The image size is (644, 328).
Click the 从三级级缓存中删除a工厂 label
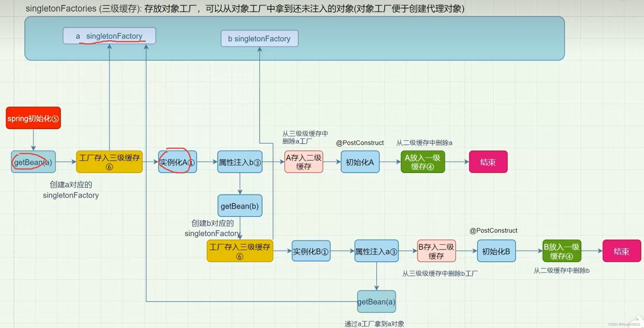(305, 137)
